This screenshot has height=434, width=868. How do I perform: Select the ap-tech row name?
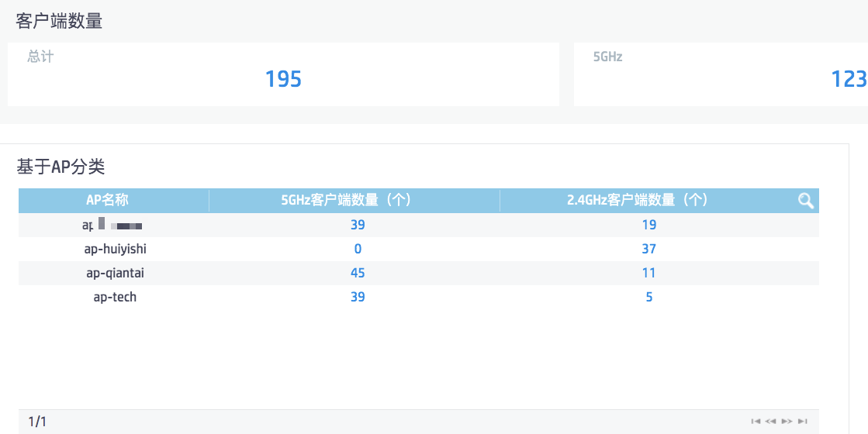(x=115, y=297)
